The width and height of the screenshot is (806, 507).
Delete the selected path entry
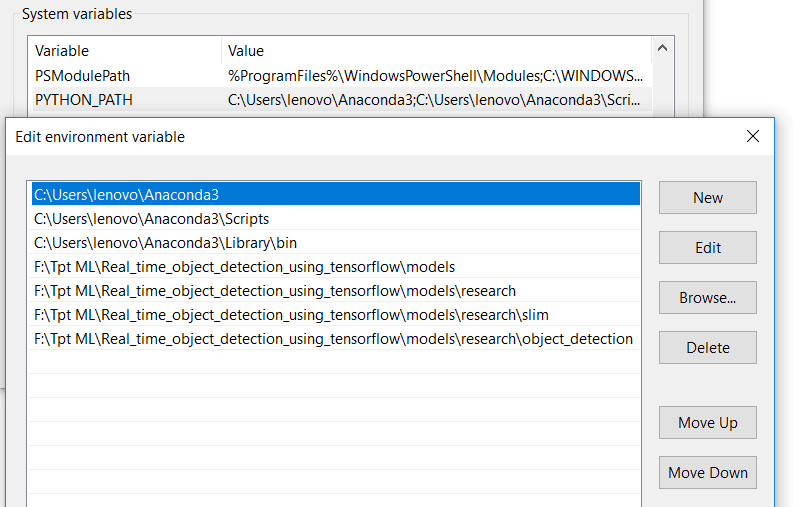(707, 348)
